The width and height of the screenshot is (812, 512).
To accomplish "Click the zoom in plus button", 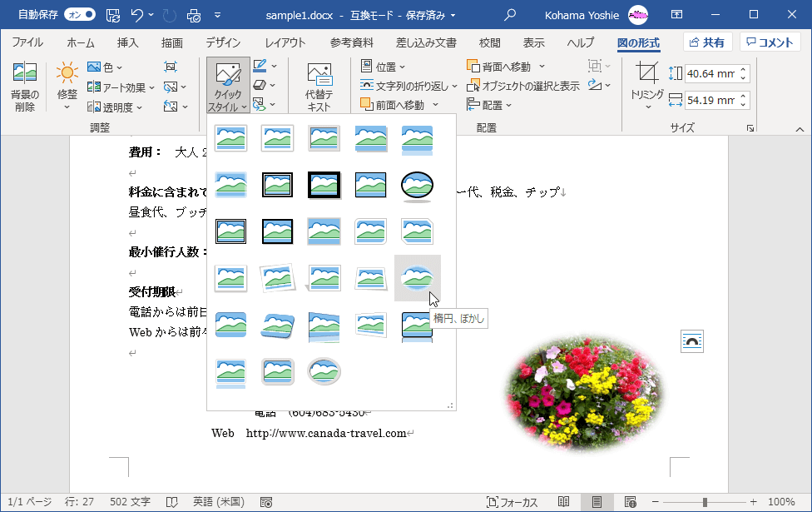I will pyautogui.click(x=754, y=502).
